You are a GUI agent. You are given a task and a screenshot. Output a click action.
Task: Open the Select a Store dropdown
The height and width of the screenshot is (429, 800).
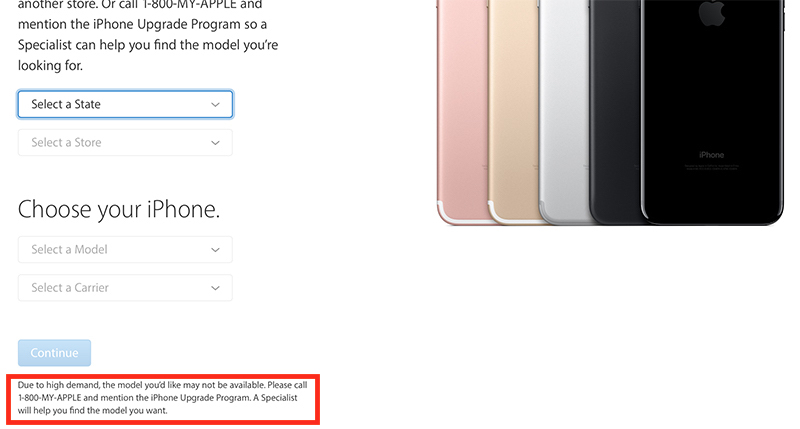click(125, 142)
